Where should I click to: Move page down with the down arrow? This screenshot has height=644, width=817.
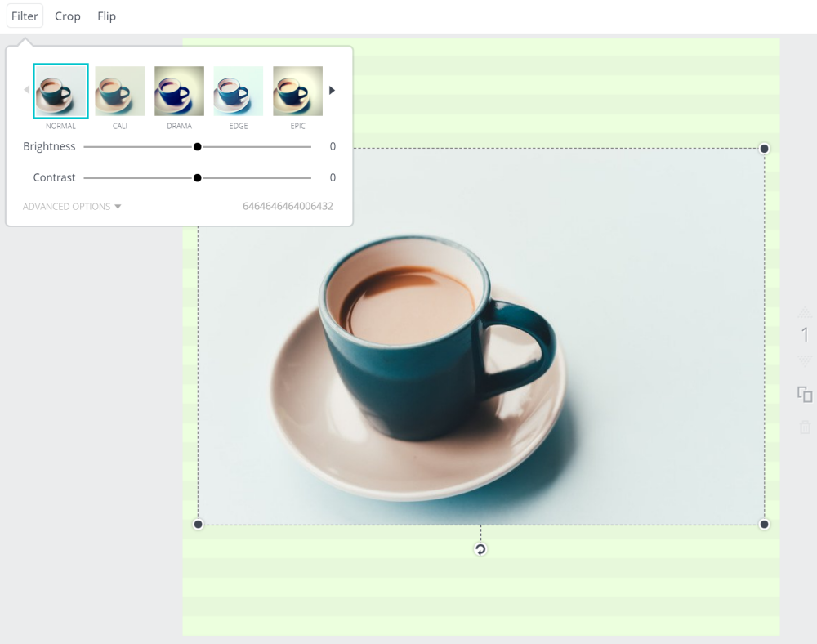[x=805, y=361]
